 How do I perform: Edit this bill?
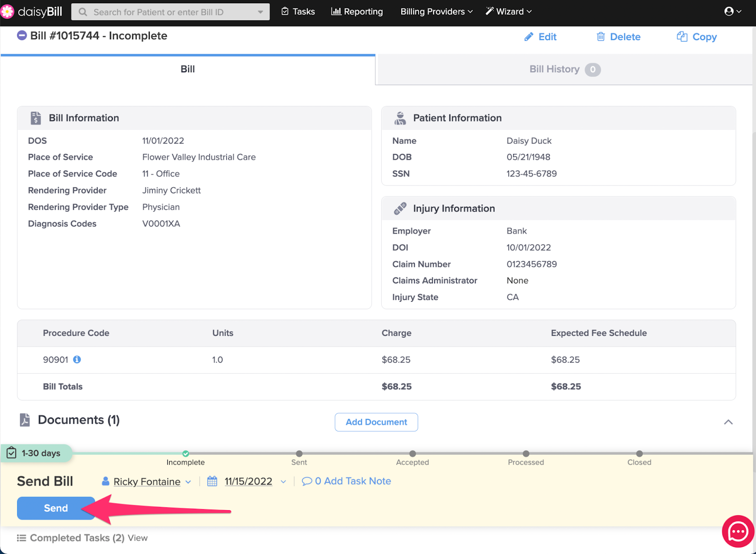tap(541, 37)
